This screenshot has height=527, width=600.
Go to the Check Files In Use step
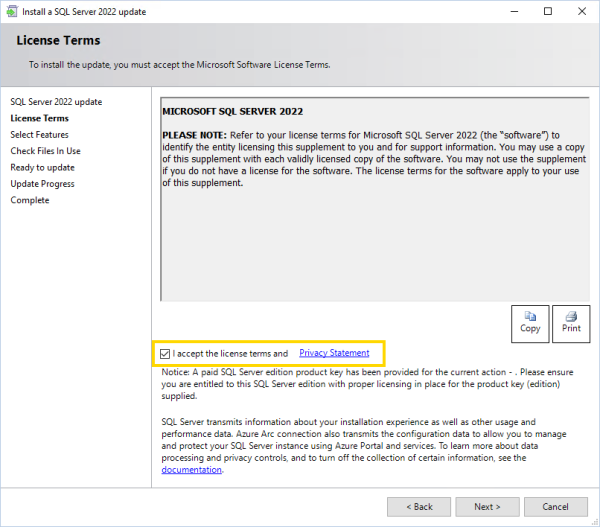pyautogui.click(x=46, y=151)
